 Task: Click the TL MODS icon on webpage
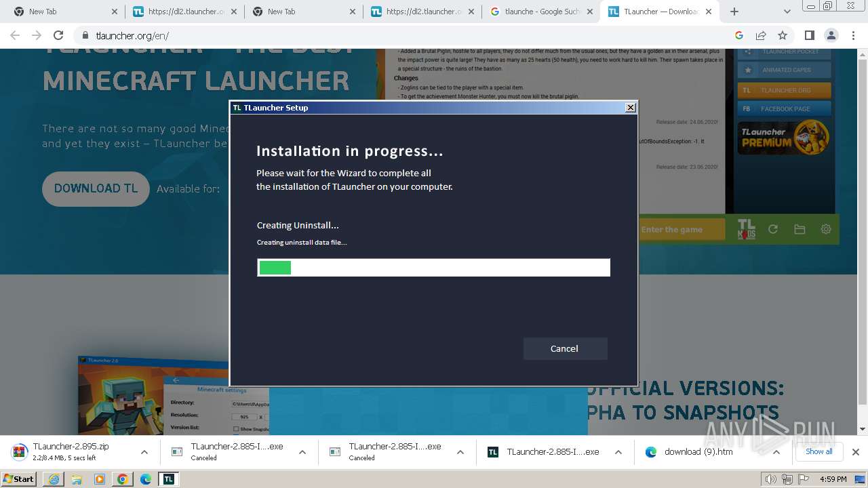click(746, 229)
